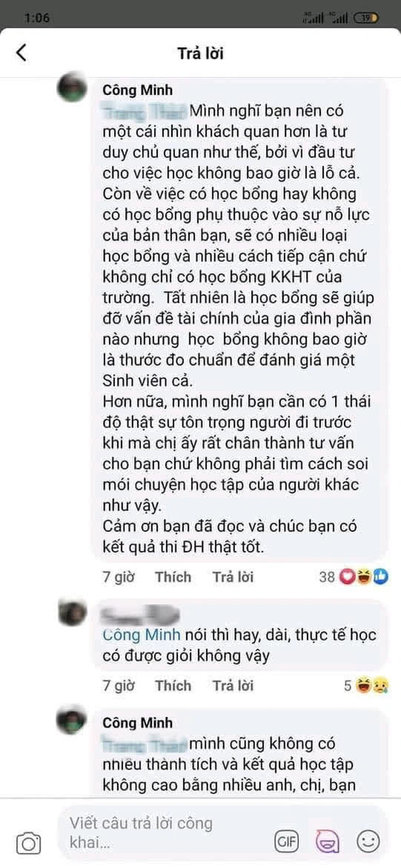Open the emoji smiley icon
The height and width of the screenshot is (868, 401).
(x=368, y=841)
